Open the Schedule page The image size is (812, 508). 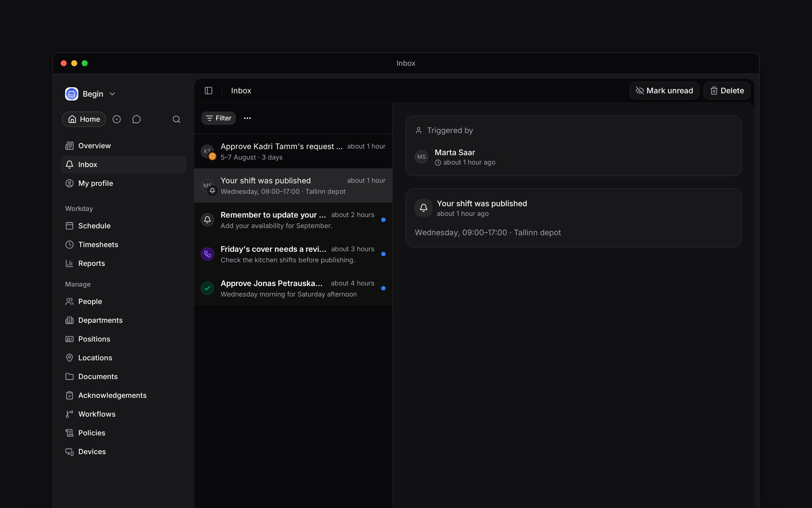tap(123, 226)
